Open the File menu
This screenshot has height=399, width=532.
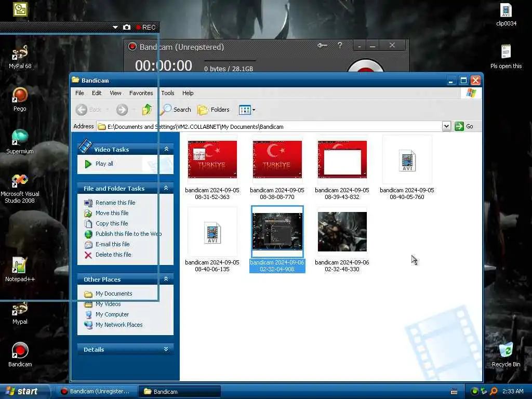[x=79, y=93]
